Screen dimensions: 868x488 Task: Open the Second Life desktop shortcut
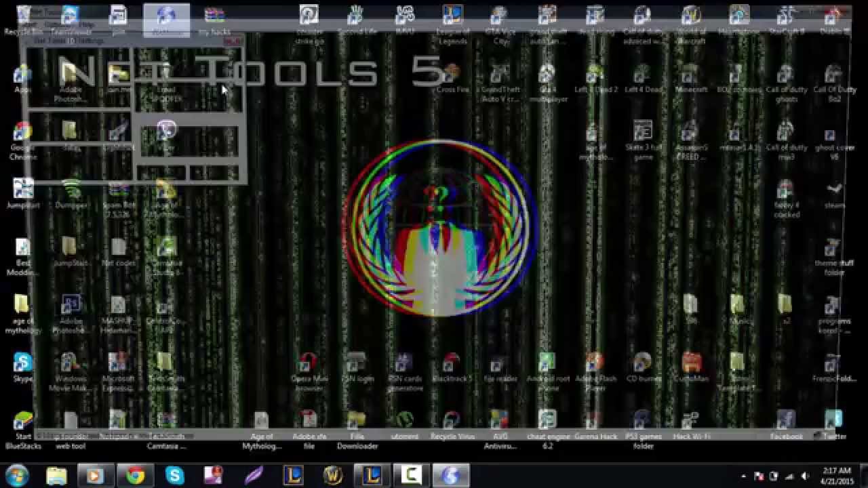(357, 20)
